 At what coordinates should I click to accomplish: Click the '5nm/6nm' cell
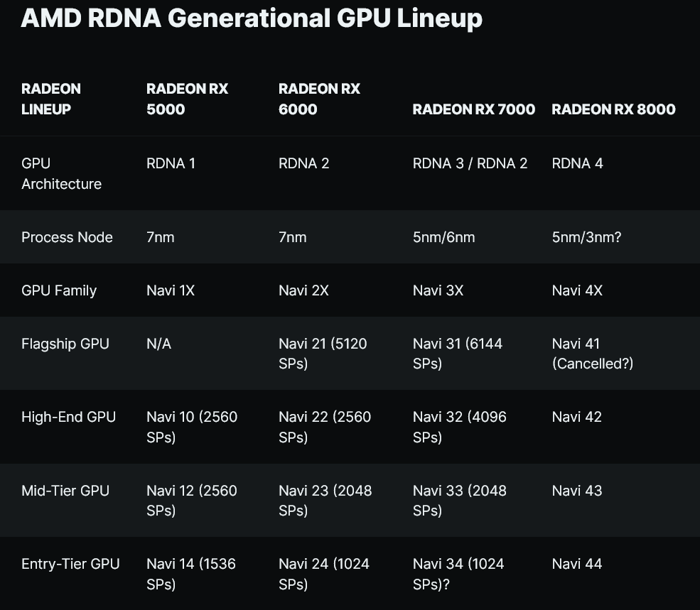443,237
